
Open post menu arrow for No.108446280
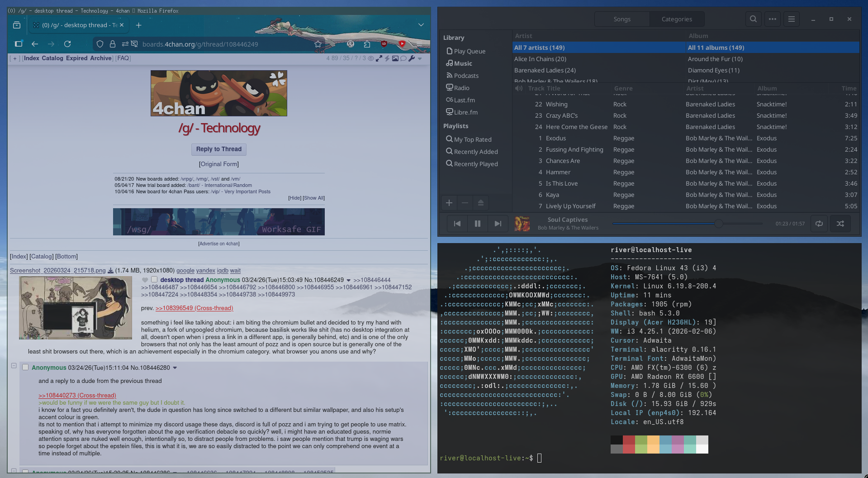pos(175,368)
